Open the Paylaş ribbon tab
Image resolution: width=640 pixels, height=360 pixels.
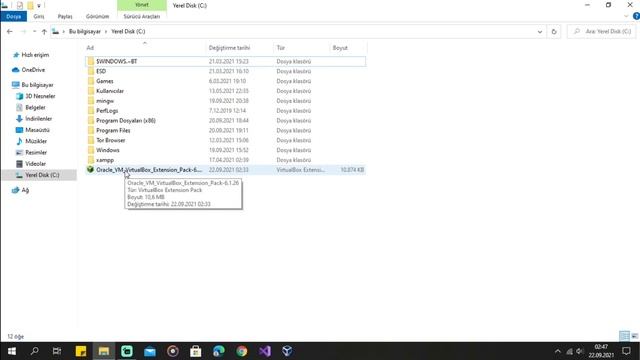click(x=65, y=16)
